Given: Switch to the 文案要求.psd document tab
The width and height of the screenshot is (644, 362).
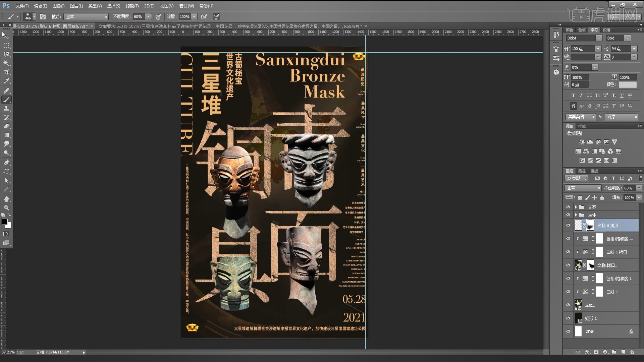Looking at the screenshot, I should [230, 26].
